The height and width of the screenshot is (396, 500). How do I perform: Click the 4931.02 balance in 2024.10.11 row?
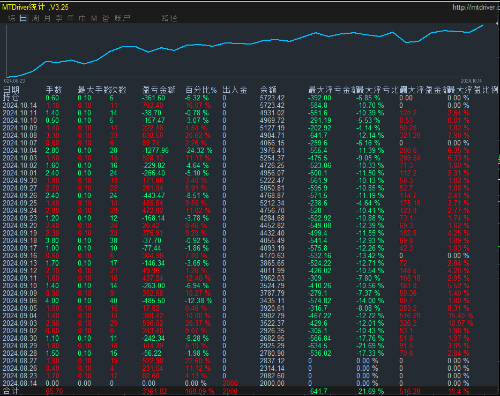point(272,113)
